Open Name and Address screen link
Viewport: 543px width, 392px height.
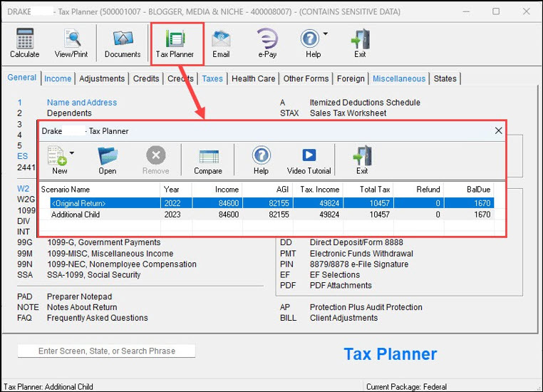coord(82,103)
